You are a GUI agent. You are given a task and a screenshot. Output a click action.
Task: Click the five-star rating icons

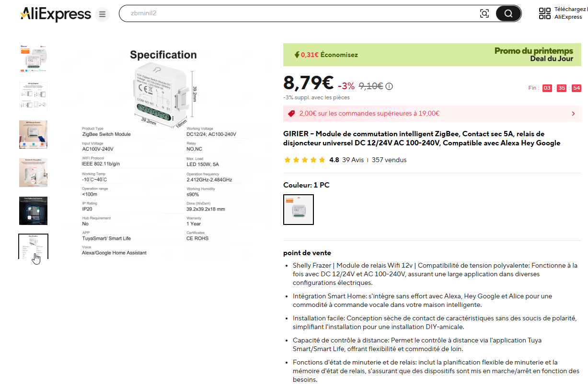[x=304, y=160]
